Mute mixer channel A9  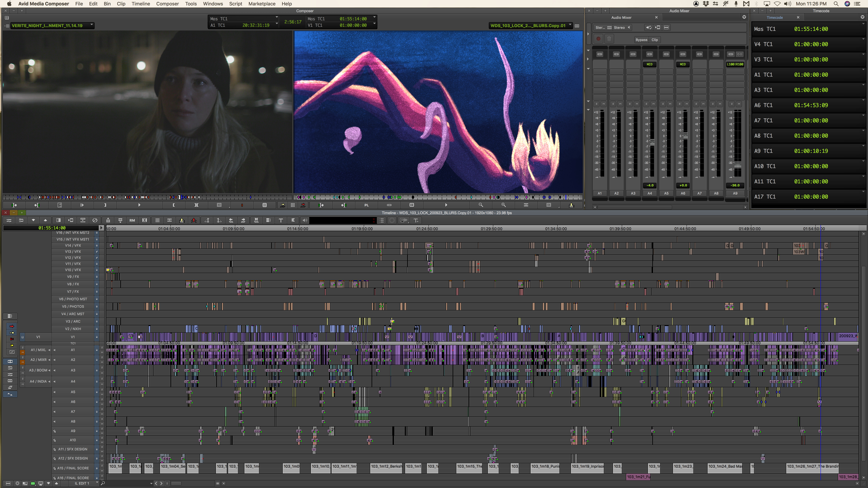pos(739,104)
